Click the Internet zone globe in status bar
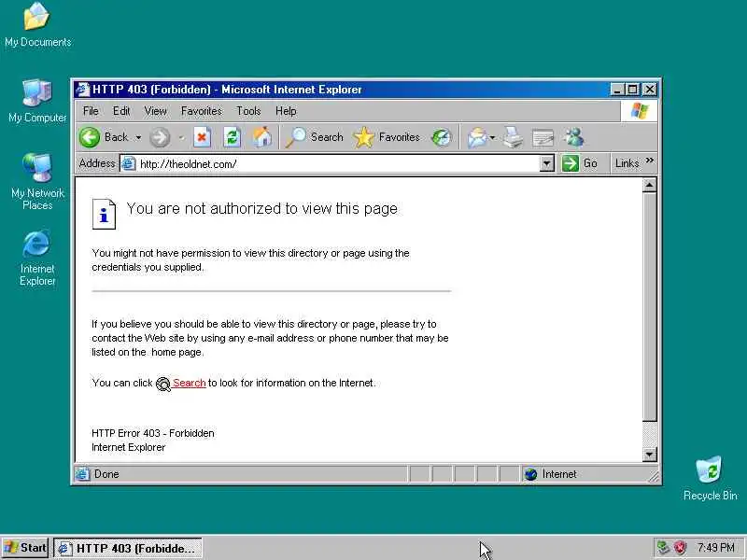Viewport: 747px width, 560px height. click(x=530, y=474)
